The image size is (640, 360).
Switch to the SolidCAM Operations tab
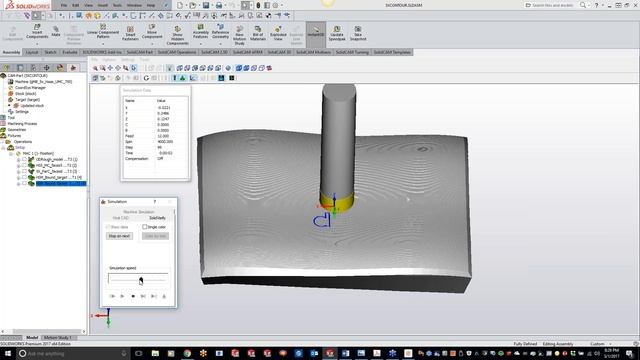[177, 52]
